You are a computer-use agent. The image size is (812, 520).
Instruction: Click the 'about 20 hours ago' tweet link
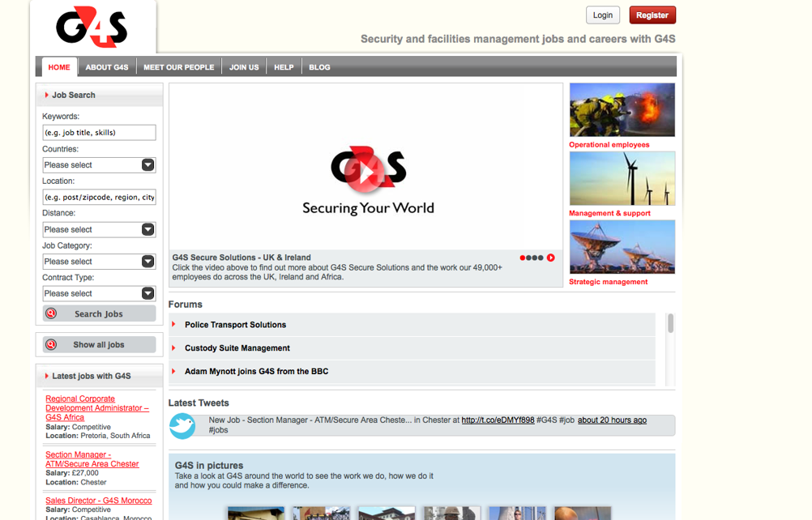[x=612, y=420]
